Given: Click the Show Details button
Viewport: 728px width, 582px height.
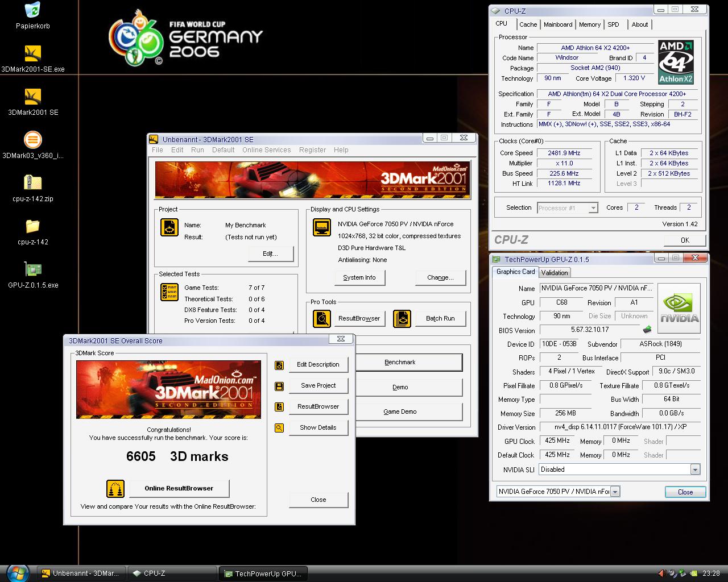Looking at the screenshot, I should [318, 427].
